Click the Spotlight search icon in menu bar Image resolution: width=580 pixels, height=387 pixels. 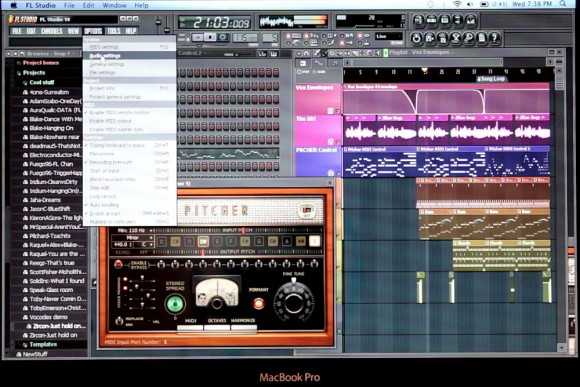(x=563, y=4)
